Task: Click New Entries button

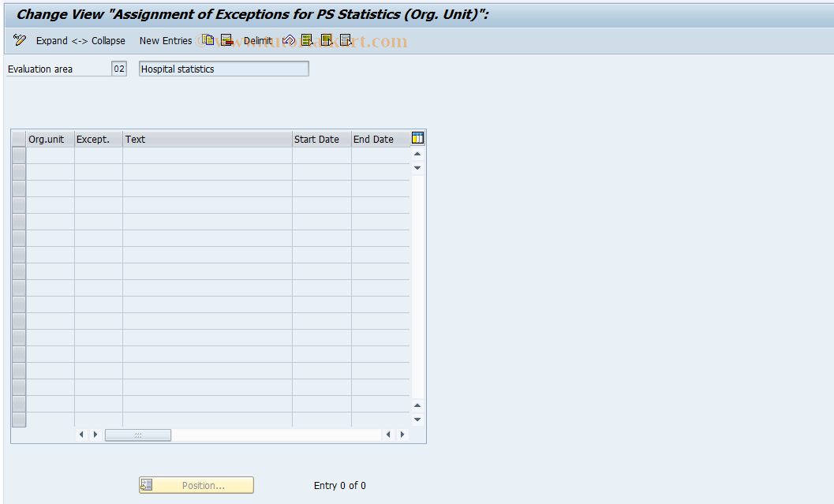Action: click(166, 40)
